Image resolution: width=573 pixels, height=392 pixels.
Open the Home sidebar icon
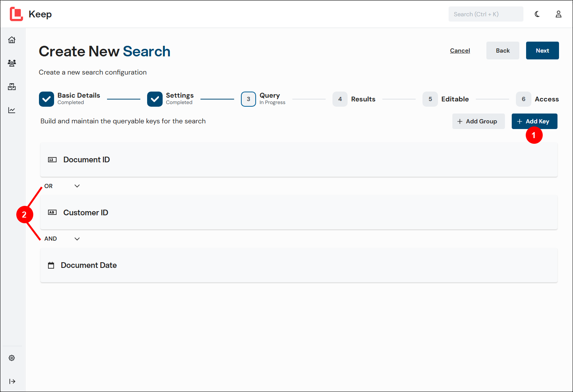(x=12, y=40)
